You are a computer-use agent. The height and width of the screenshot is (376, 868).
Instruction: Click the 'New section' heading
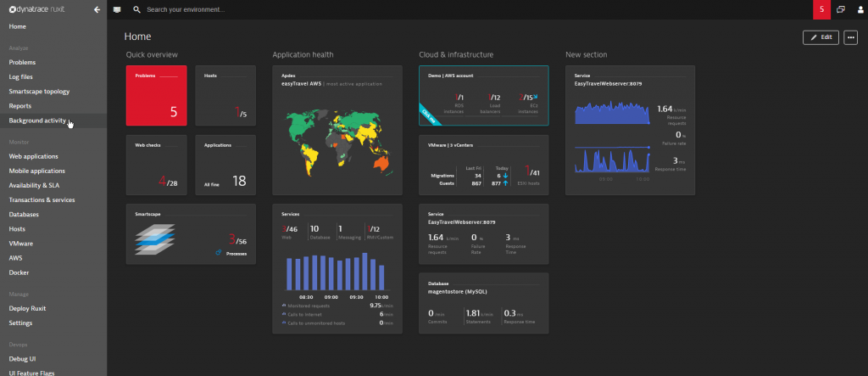click(587, 54)
